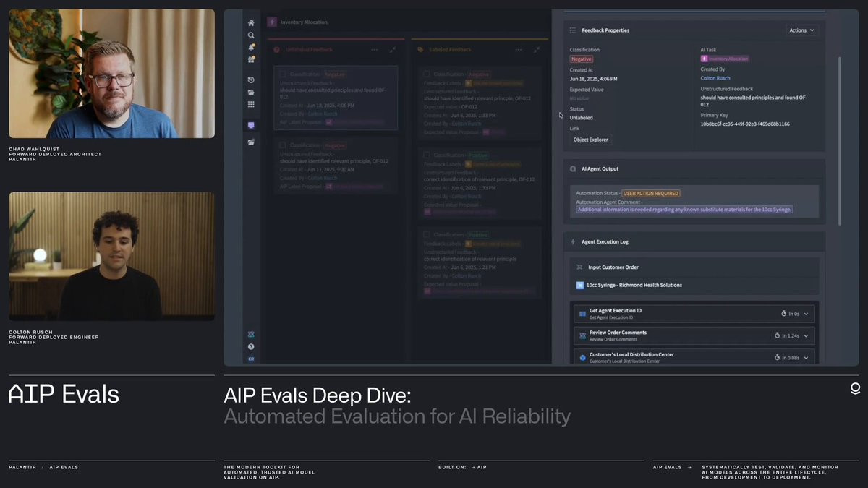Check the Jun 18 unlabeled feedback card
The height and width of the screenshot is (488, 868).
[283, 74]
